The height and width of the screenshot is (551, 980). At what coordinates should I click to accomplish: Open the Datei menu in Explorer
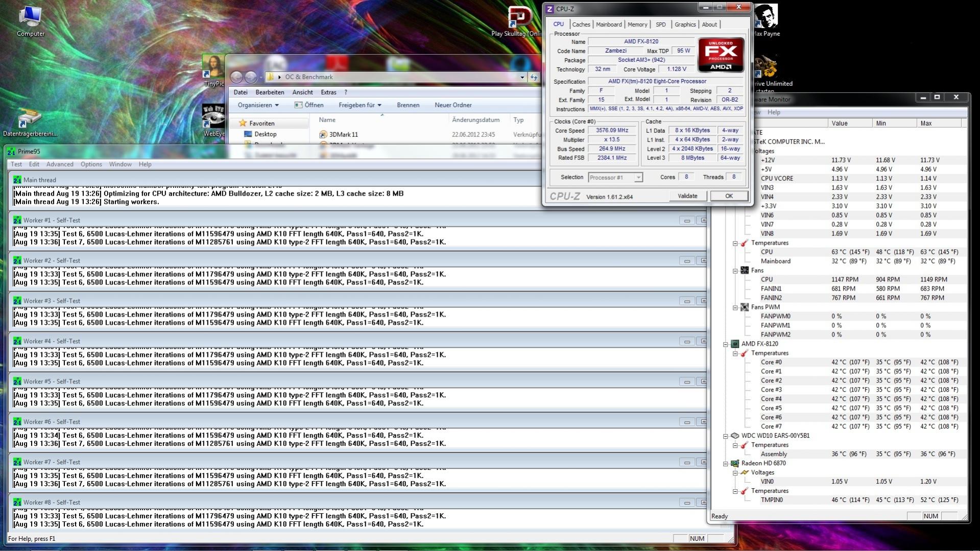coord(241,92)
